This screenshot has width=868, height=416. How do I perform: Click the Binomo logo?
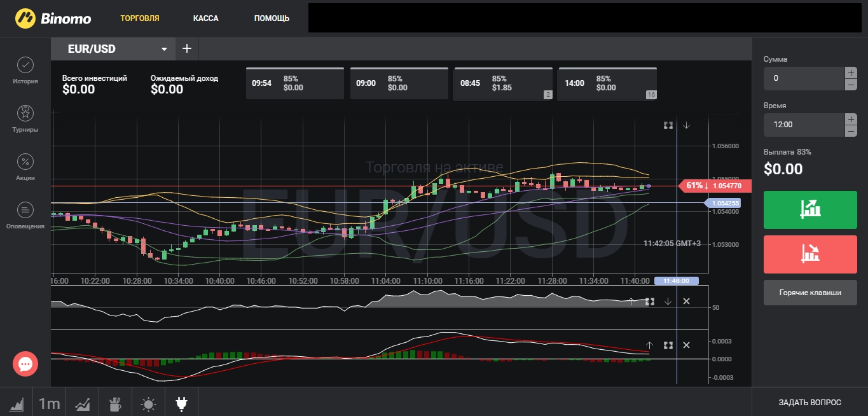[53, 18]
